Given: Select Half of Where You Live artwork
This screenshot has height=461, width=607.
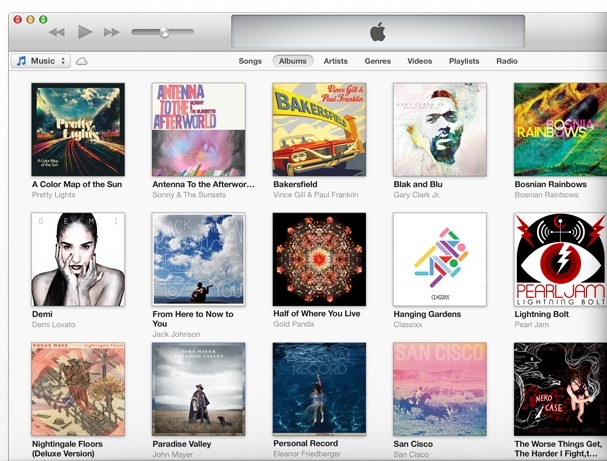Looking at the screenshot, I should (x=319, y=259).
